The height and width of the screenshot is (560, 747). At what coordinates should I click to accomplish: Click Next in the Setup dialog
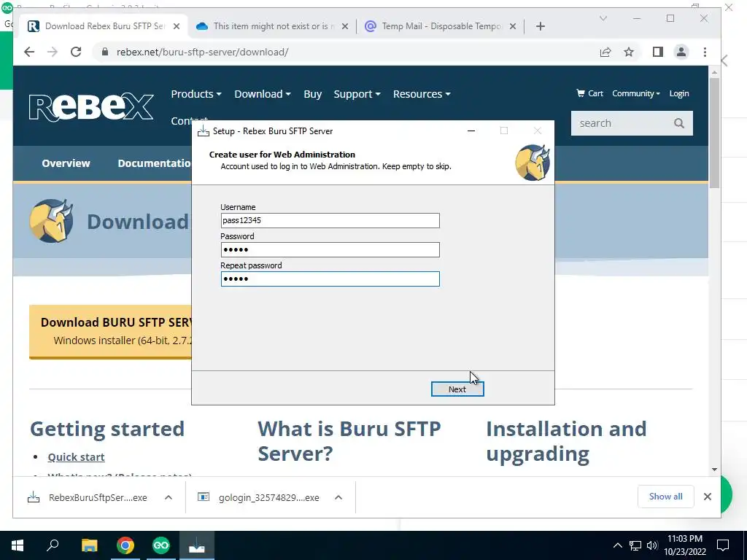click(457, 389)
